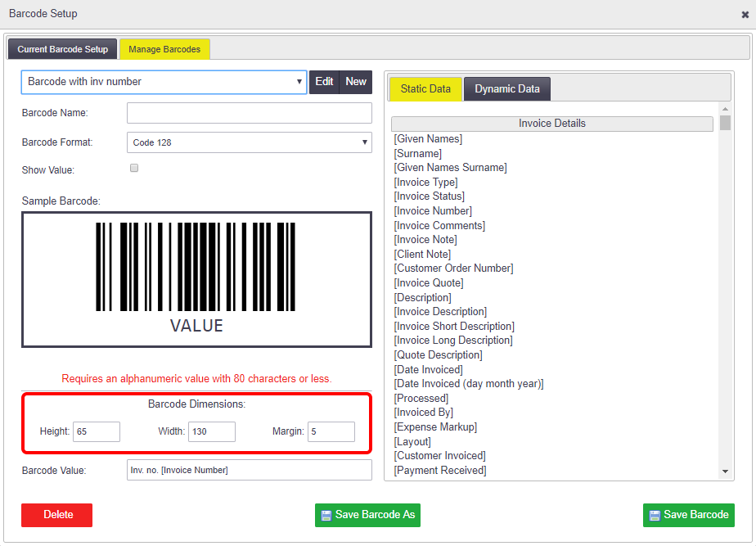Switch to Current Barcode Setup tab
This screenshot has width=756, height=546.
click(63, 49)
